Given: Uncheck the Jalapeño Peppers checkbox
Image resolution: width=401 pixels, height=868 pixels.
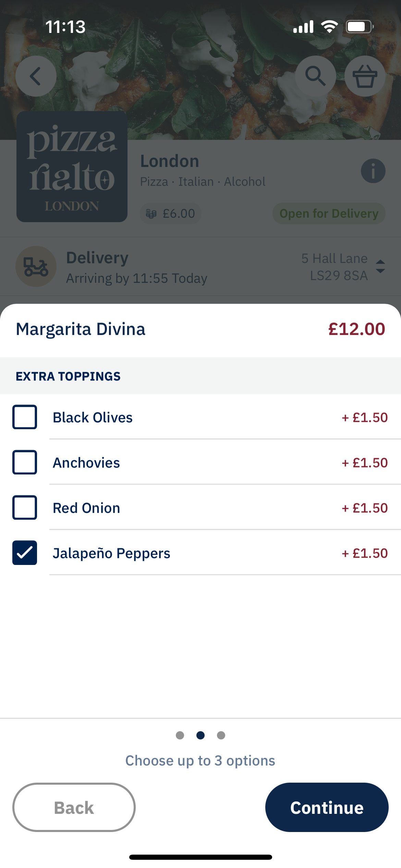Looking at the screenshot, I should [25, 553].
